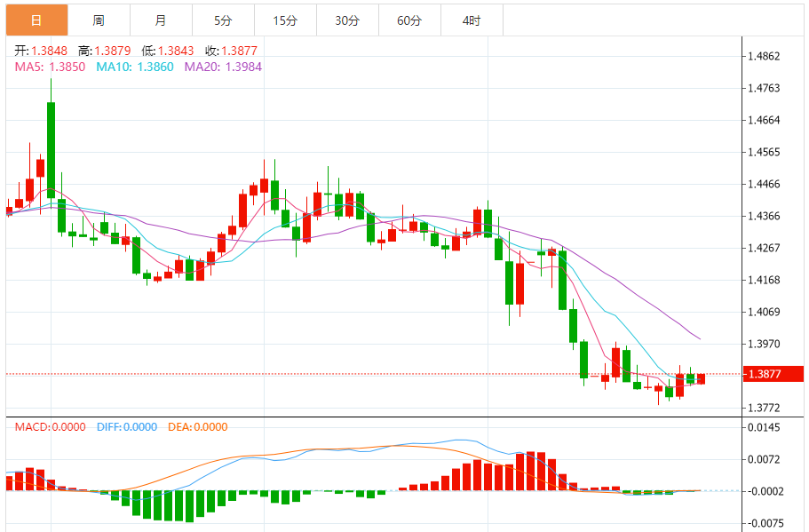Image resolution: width=809 pixels, height=532 pixels.
Task: Click the DEA: 0.0000 indicator label
Action: 198,427
